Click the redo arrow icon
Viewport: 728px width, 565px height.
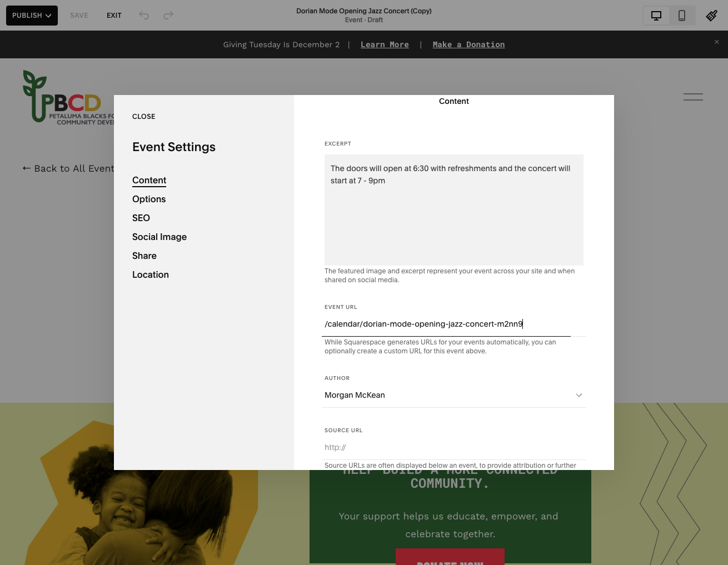pos(168,16)
